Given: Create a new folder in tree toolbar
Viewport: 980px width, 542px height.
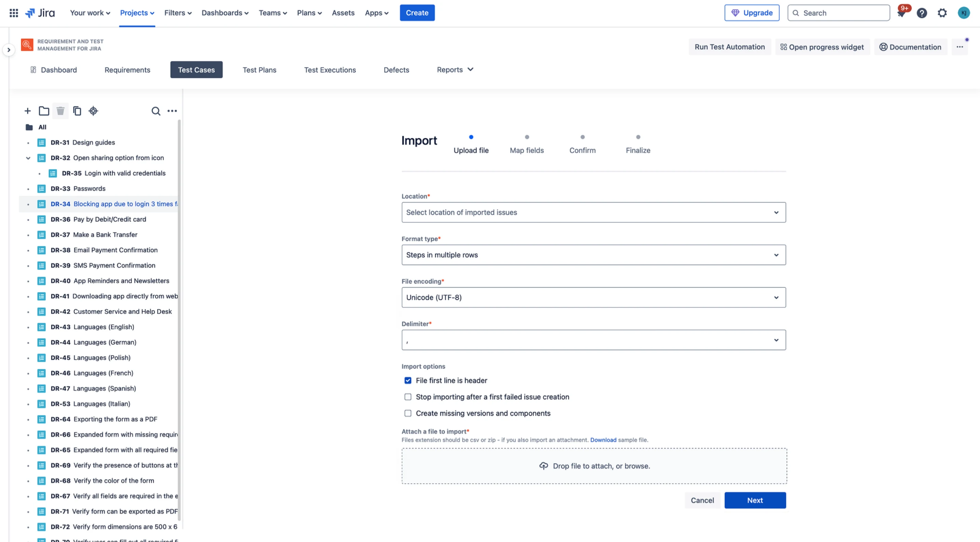Looking at the screenshot, I should [x=44, y=111].
